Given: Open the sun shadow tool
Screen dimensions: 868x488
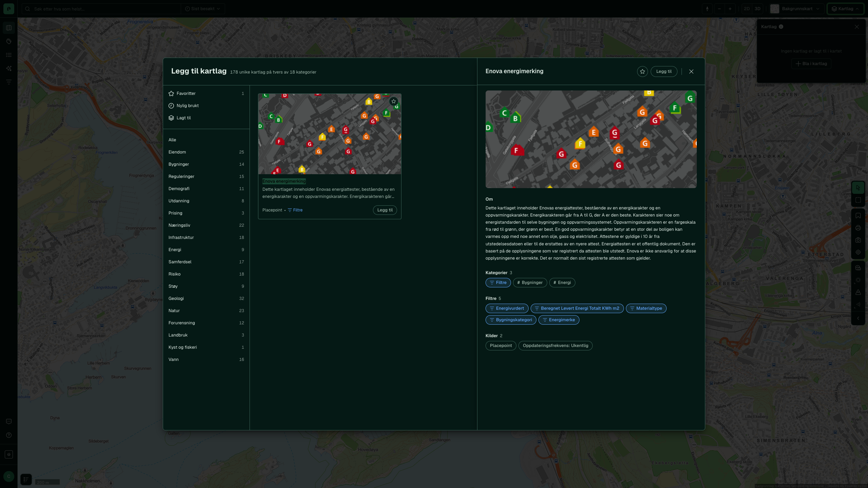Looking at the screenshot, I should click(x=858, y=280).
